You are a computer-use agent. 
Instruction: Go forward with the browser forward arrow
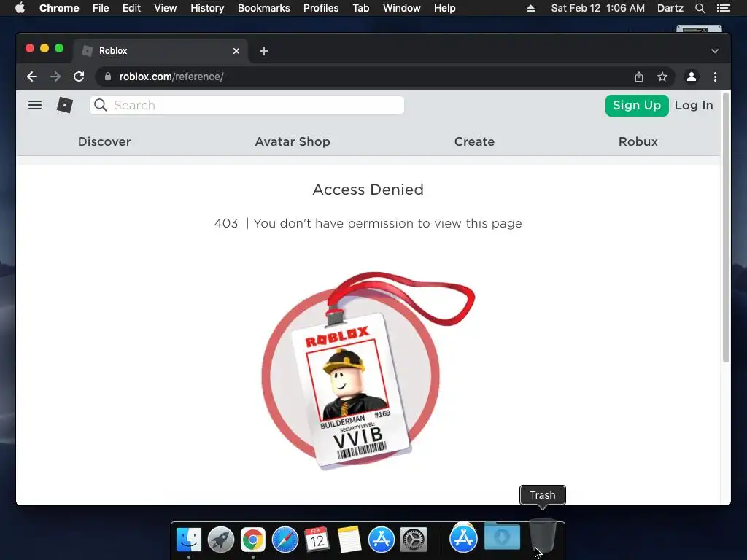(x=55, y=77)
